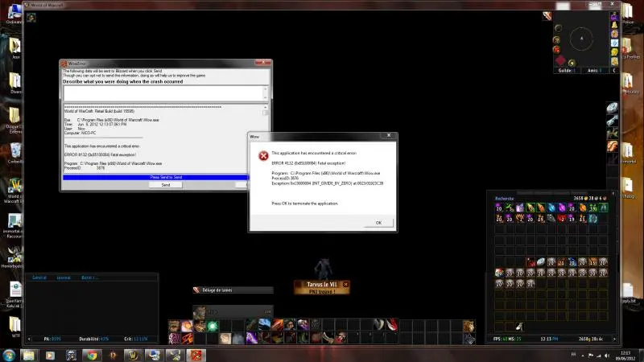Open the Windows Start menu
Viewport: 644px width, 362px height.
coord(9,355)
